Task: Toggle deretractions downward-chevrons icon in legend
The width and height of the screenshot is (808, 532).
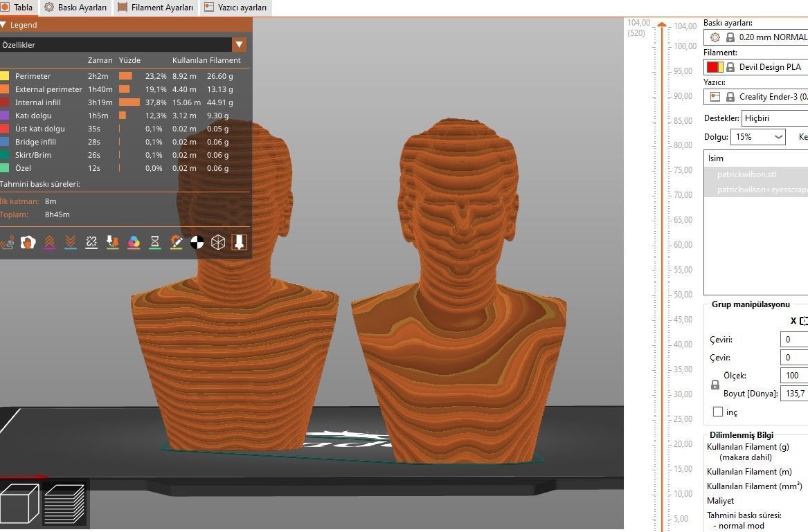Action: [71, 242]
